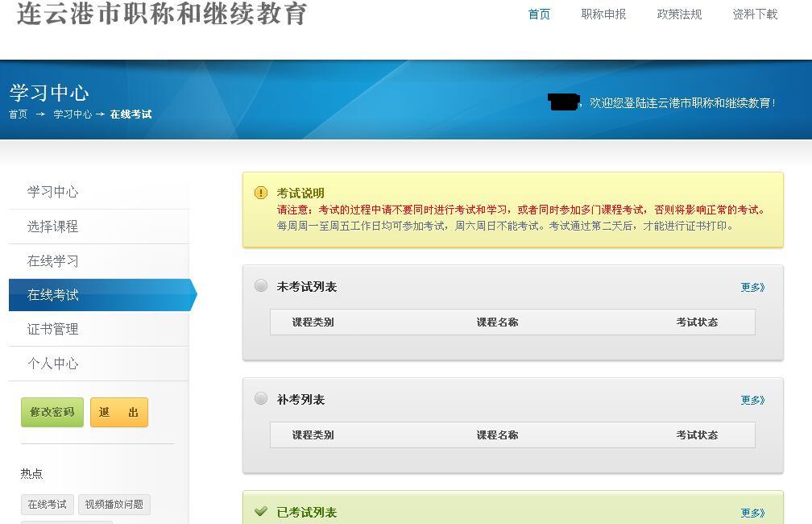Open 选择课程 in the sidebar
The image size is (812, 524).
point(53,227)
